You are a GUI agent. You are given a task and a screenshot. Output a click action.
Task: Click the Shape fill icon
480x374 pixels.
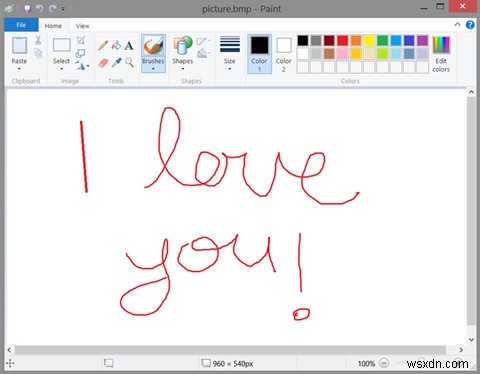tap(202, 53)
